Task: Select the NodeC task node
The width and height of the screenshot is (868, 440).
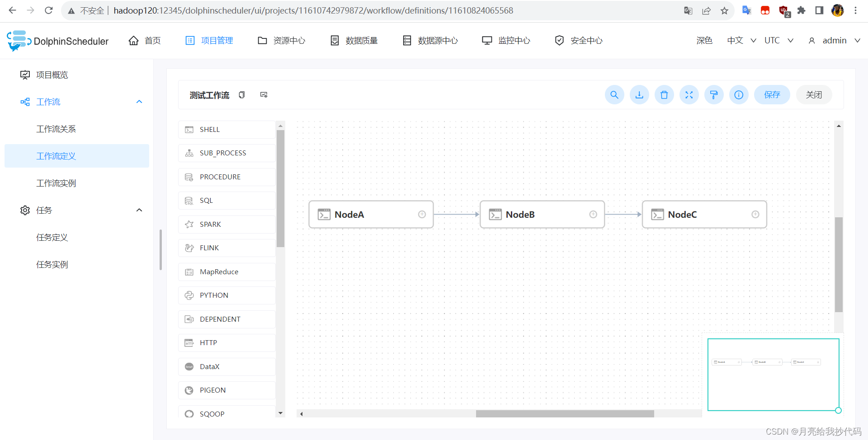Action: 704,215
